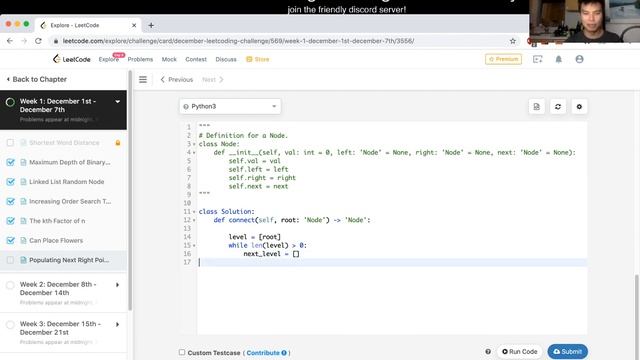Expand Week 3: December 15th arrow
Viewport: 640px width, 360px height.
118,324
